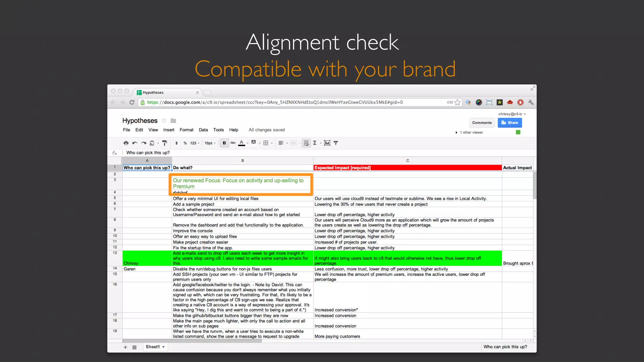
Task: Click the all sheets list icon
Action: point(134,347)
